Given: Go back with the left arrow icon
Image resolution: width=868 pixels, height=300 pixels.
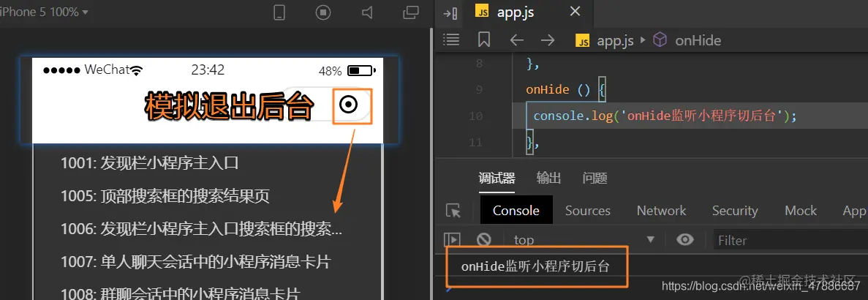Looking at the screenshot, I should pos(516,40).
